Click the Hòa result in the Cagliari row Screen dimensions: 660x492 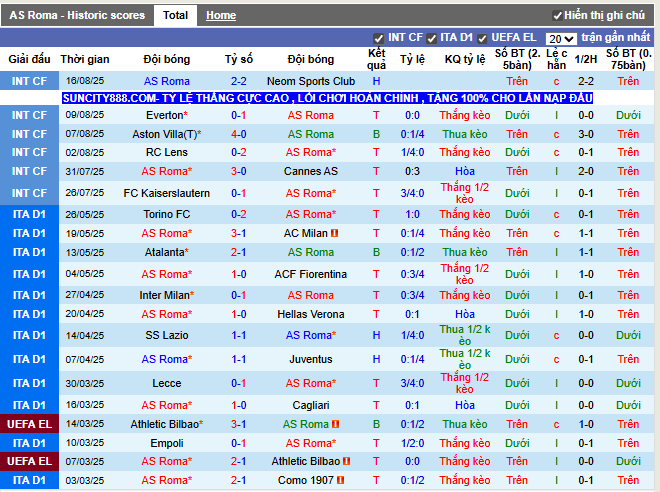coord(465,405)
